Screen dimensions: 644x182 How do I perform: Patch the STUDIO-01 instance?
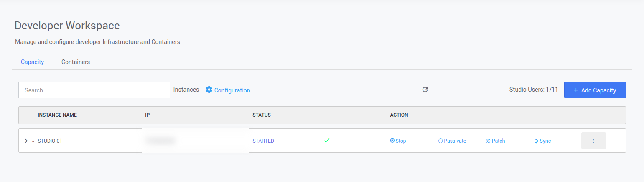point(496,141)
